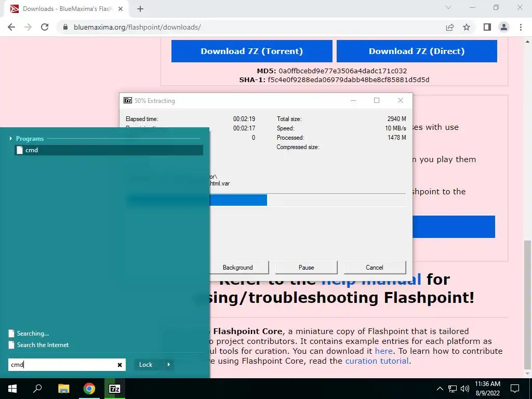The width and height of the screenshot is (532, 399).
Task: Click Download 7Z (Direct) button
Action: coord(417,51)
